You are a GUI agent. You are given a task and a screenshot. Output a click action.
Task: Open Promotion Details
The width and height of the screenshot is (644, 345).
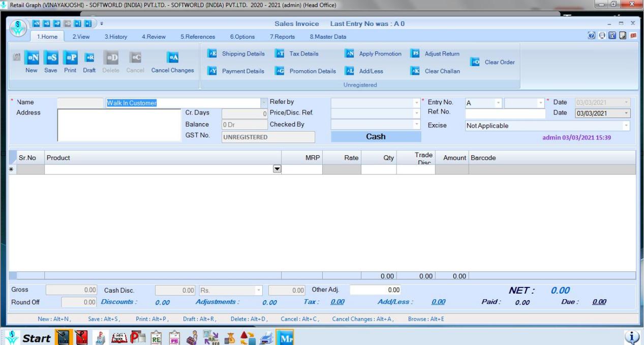click(306, 71)
